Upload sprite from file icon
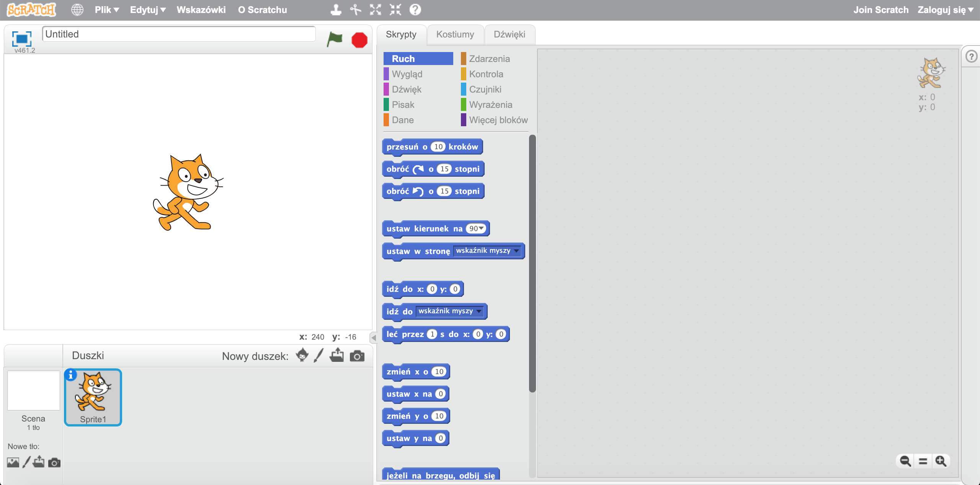Image resolution: width=980 pixels, height=485 pixels. (x=337, y=355)
